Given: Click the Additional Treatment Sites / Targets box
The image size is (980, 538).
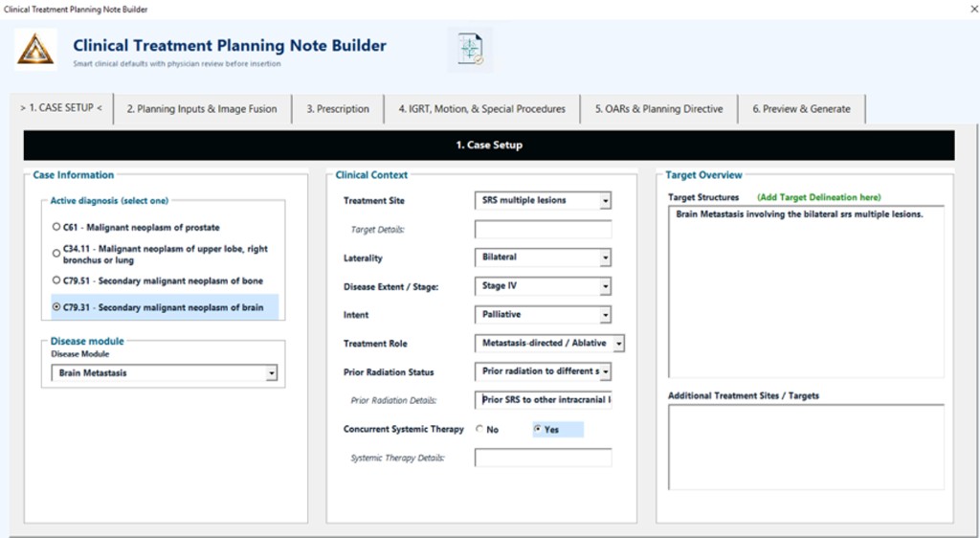Looking at the screenshot, I should click(x=806, y=447).
